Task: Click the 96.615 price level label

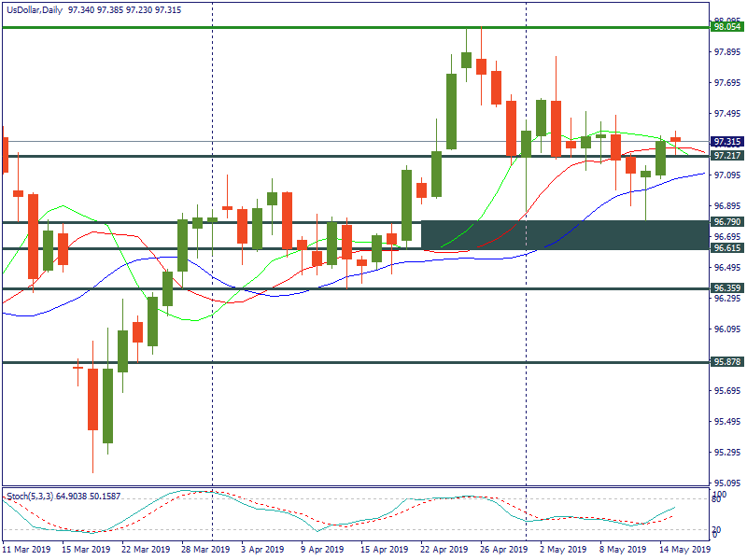Action: [726, 249]
